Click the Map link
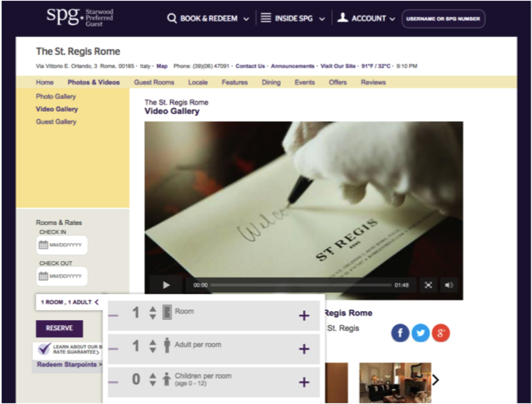The image size is (532, 404). pos(162,66)
